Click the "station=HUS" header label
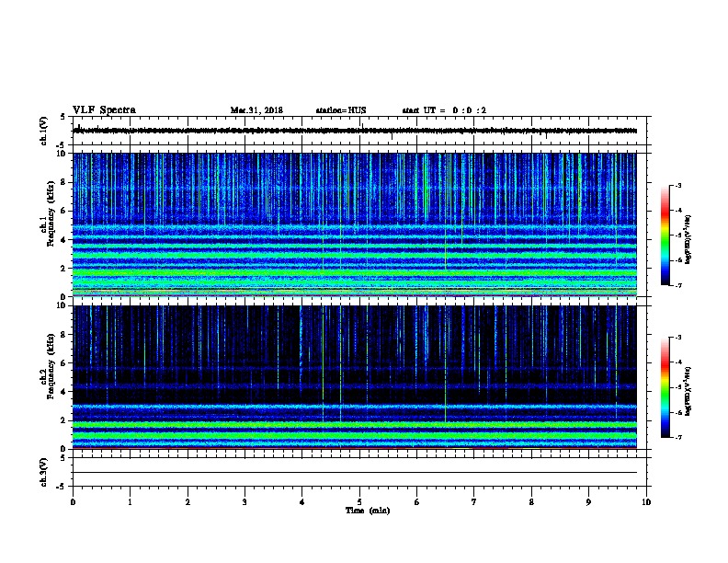 tap(341, 110)
